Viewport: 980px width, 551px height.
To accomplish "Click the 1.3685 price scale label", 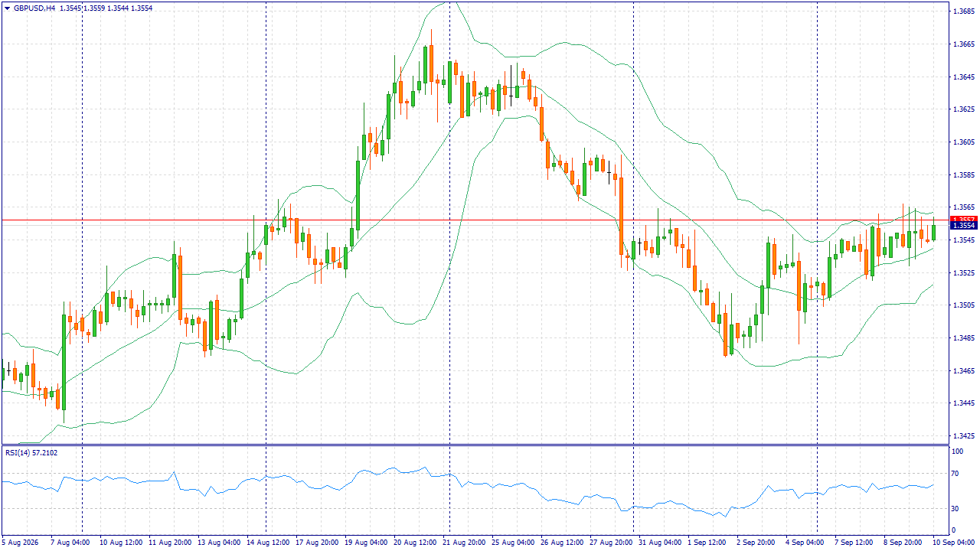I will coord(963,11).
